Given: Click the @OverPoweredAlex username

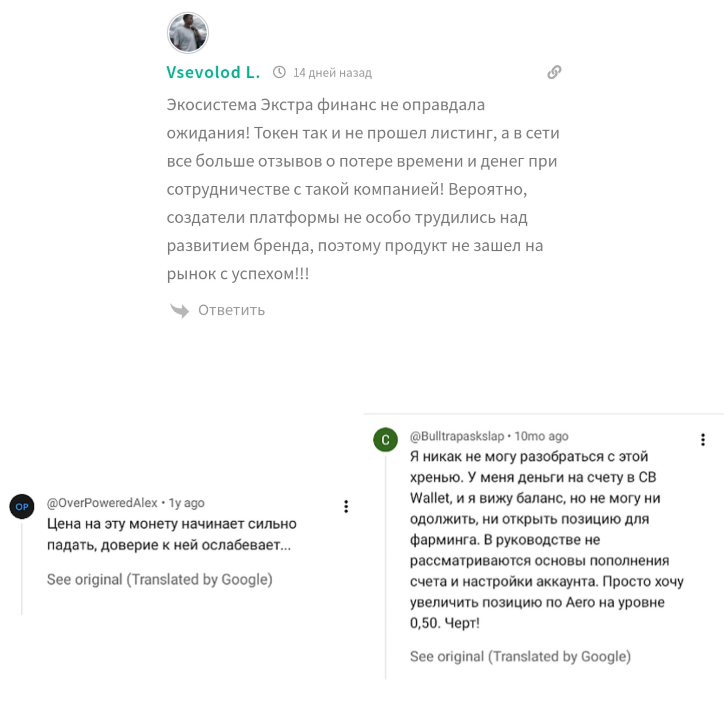Looking at the screenshot, I should pos(102,503).
